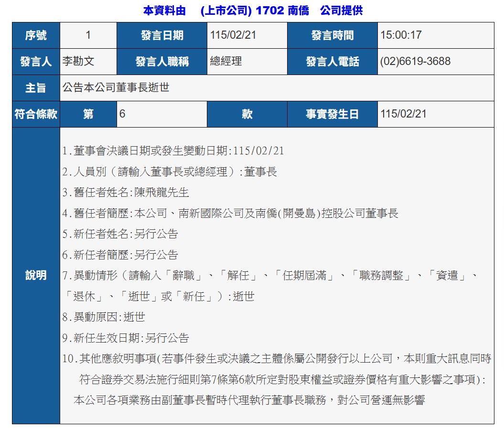Click the phone number (02)6619-3688
504x430 pixels.
(x=415, y=61)
